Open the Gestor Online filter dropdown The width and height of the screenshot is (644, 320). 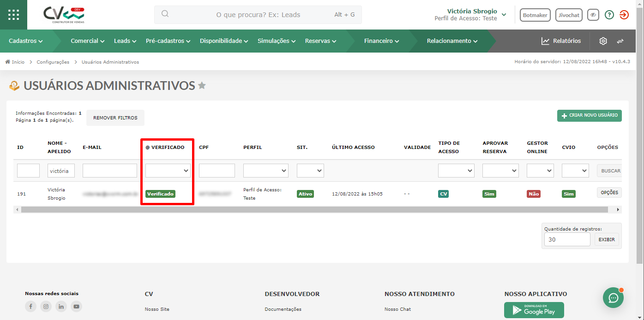[x=540, y=171]
